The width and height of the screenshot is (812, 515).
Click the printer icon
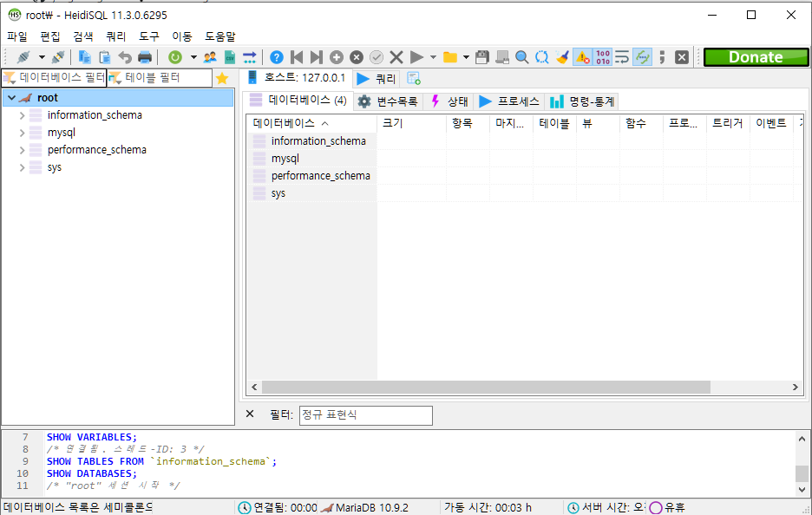[145, 57]
